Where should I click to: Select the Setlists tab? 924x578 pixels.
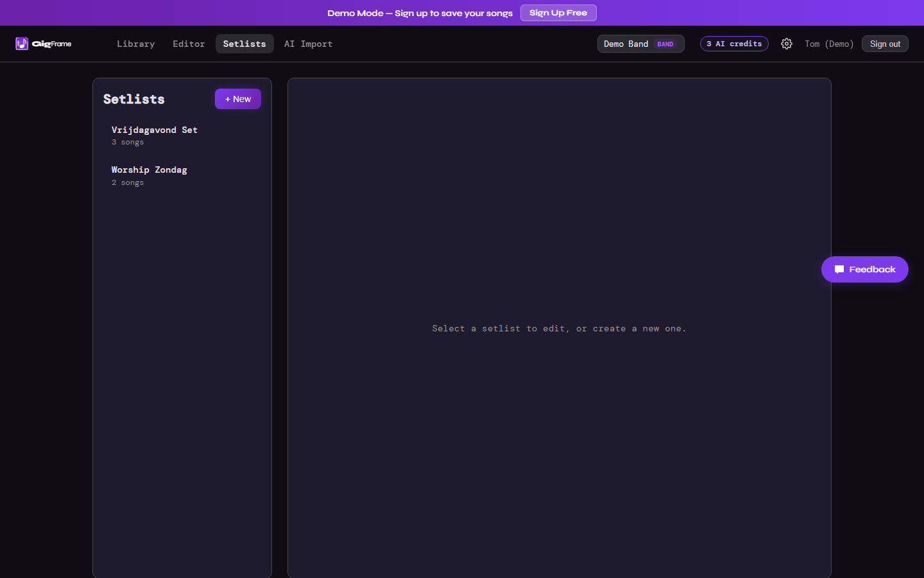click(x=244, y=44)
